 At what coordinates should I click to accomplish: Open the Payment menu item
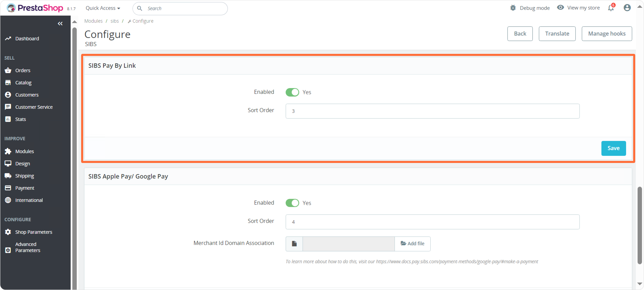[25, 188]
